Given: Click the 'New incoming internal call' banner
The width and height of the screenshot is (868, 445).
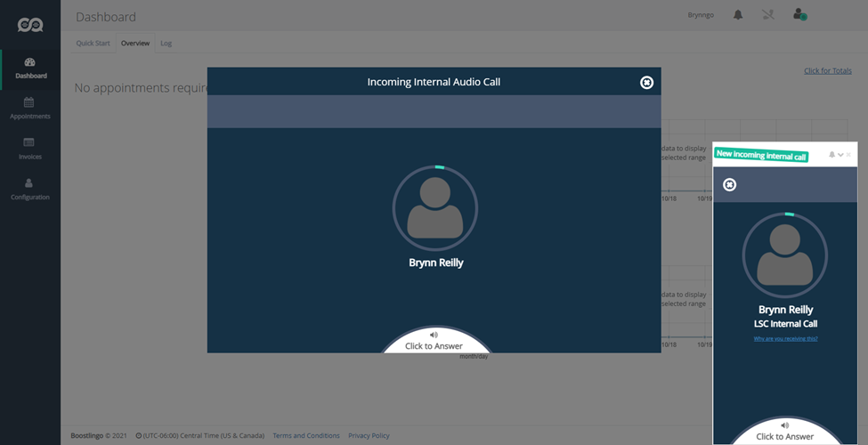Looking at the screenshot, I should pos(761,156).
